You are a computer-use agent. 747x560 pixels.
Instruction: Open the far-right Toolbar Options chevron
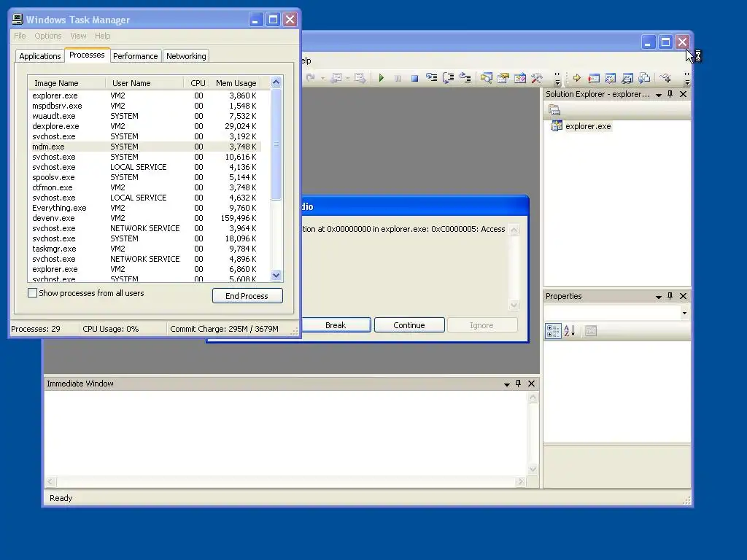(x=687, y=78)
